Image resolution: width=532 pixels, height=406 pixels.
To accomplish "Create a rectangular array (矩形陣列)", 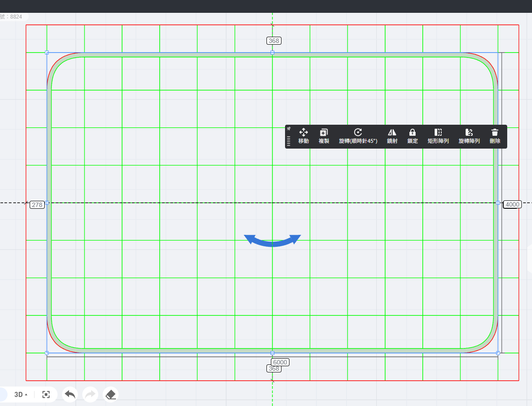I will 438,136.
